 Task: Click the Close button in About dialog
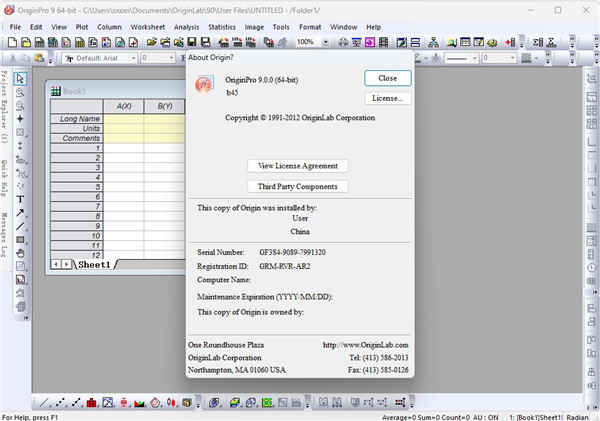click(x=387, y=78)
